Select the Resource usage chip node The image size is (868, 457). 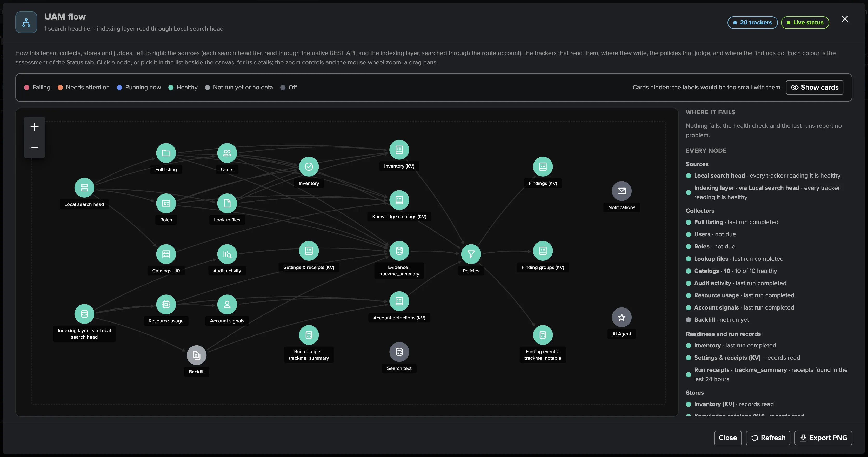[x=166, y=304]
